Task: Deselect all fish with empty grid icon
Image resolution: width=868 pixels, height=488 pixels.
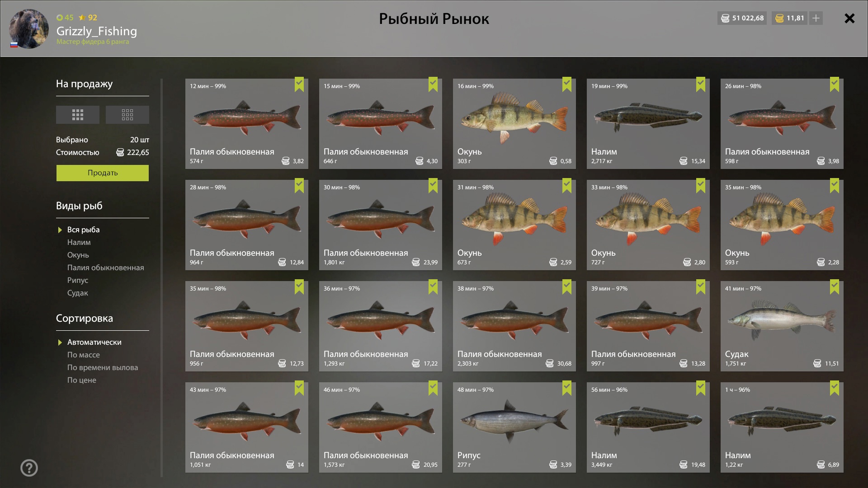Action: pyautogui.click(x=127, y=115)
